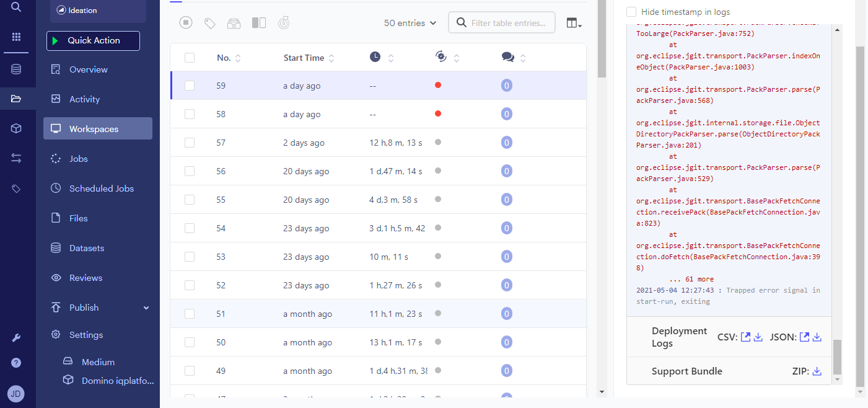Open the help question mark icon

click(x=16, y=363)
